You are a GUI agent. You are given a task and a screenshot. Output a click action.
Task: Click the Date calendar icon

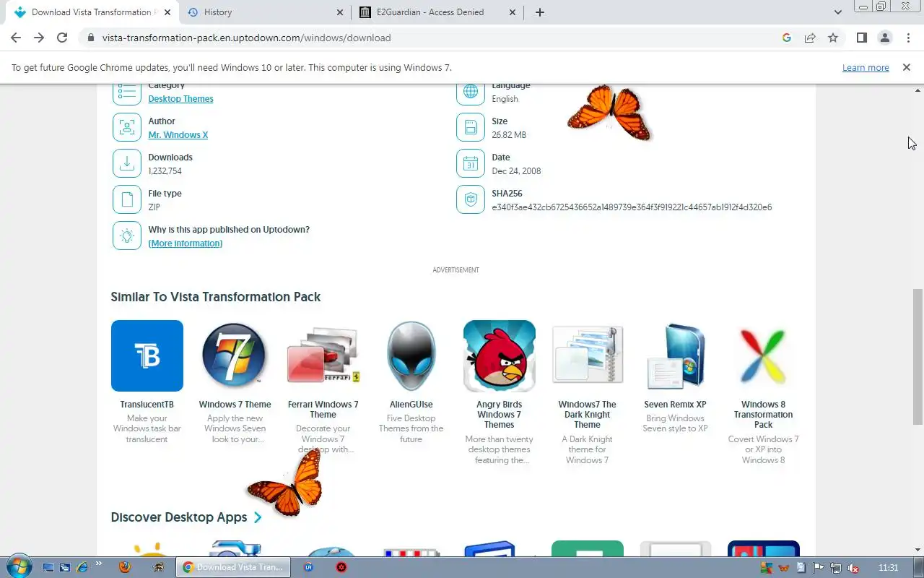471,163
